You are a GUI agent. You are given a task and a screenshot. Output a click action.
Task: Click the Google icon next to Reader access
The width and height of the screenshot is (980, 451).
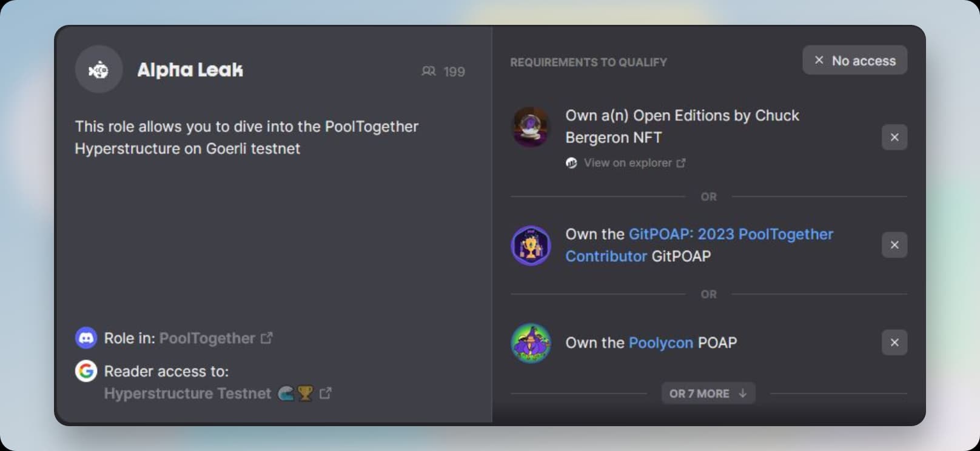tap(86, 371)
